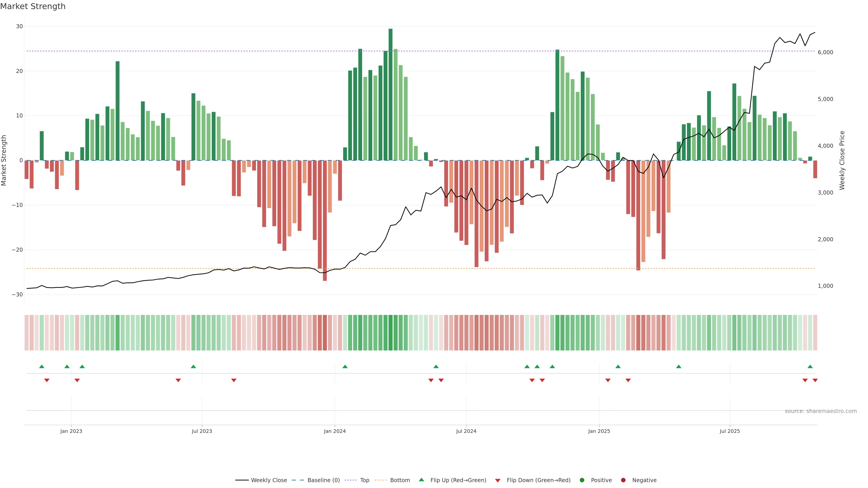Click the source: sharemaestro.com text
The height and width of the screenshot is (488, 868).
coord(821,411)
